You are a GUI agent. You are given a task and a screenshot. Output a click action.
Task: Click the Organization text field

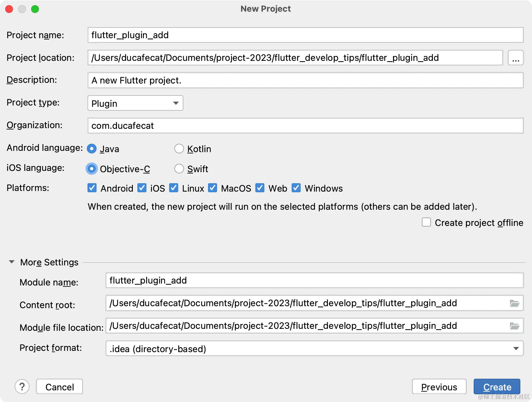click(305, 126)
